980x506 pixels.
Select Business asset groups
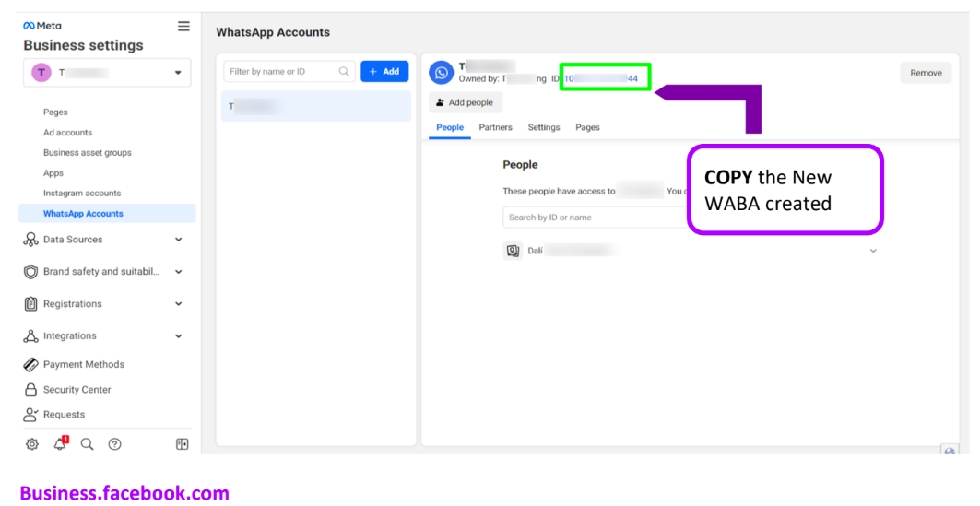[x=88, y=152]
